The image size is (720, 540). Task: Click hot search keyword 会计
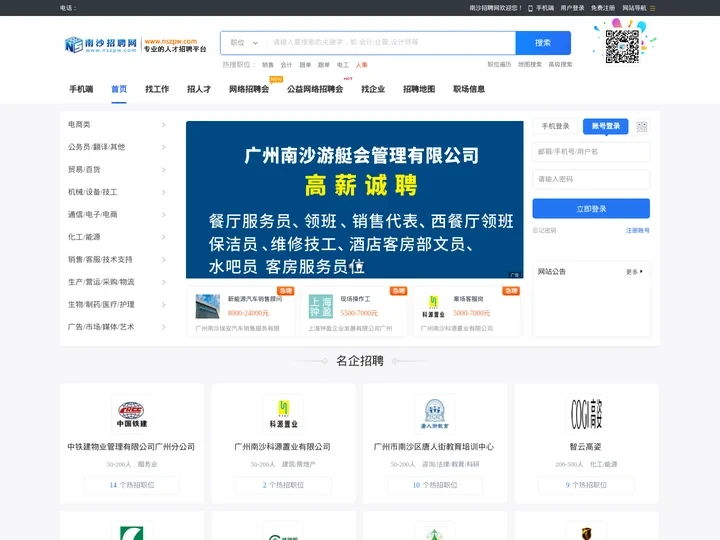point(286,65)
